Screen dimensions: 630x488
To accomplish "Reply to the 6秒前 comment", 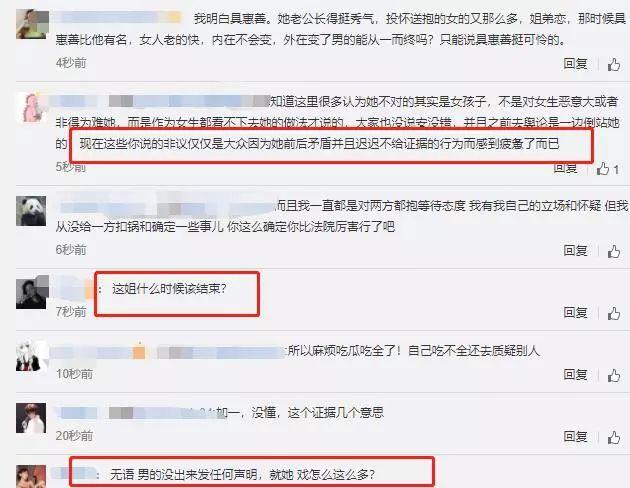I will (575, 251).
